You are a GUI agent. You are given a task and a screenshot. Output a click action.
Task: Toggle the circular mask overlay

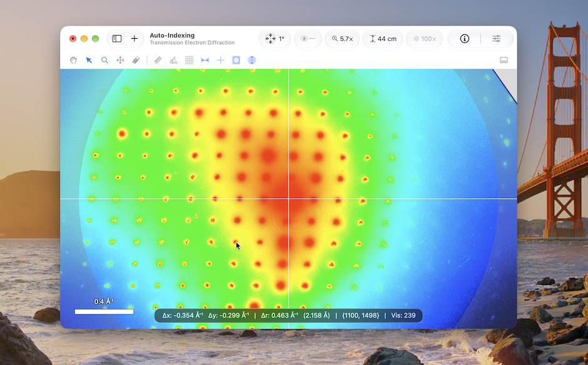click(236, 60)
